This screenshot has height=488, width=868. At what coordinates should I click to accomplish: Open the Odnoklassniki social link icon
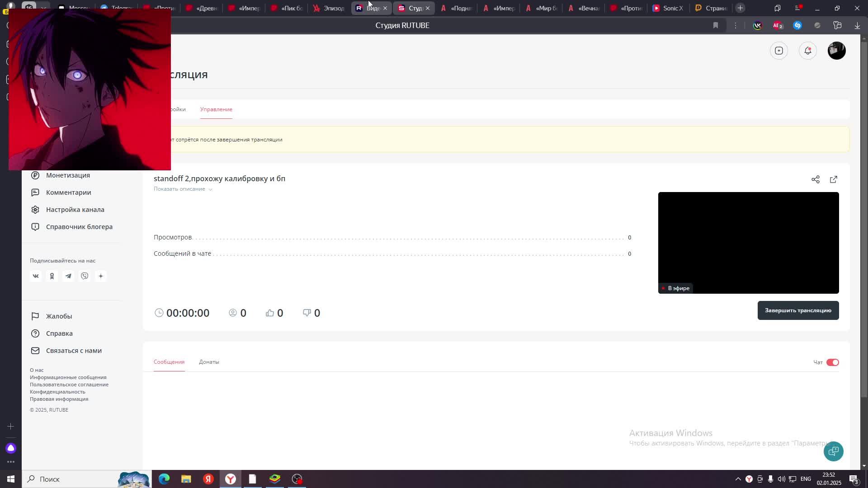52,276
